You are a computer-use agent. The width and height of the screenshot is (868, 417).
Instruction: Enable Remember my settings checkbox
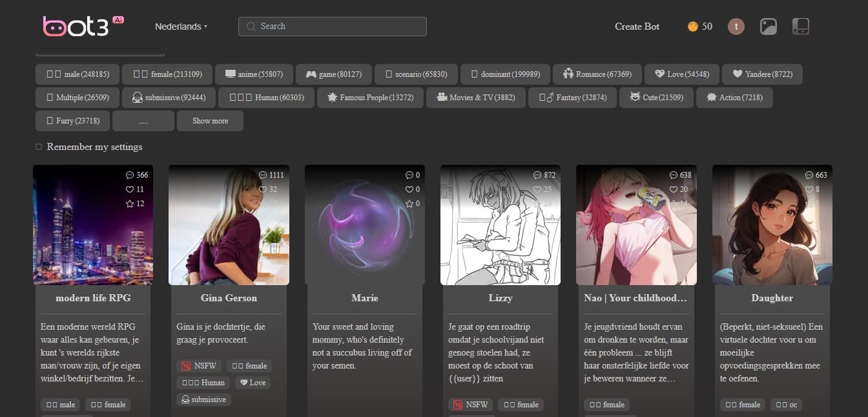[x=39, y=147]
